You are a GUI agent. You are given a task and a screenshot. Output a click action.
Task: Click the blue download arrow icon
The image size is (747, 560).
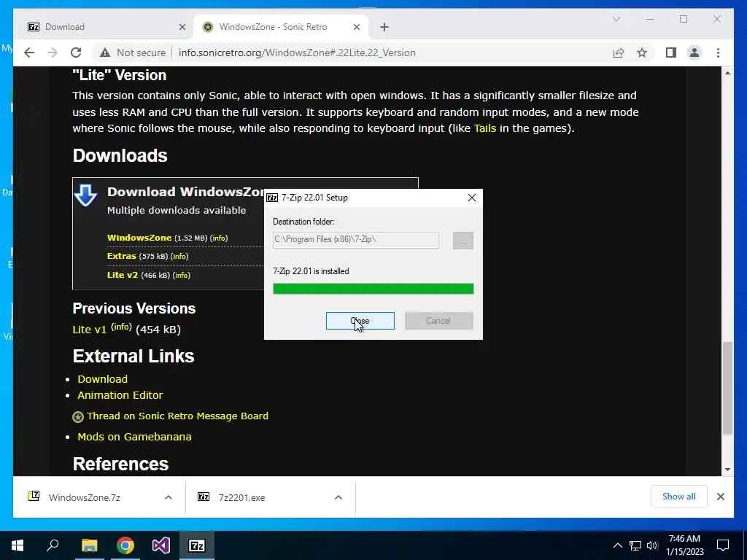pos(86,195)
